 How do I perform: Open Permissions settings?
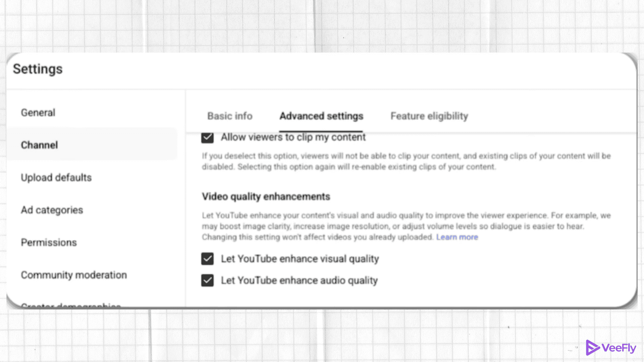(49, 242)
